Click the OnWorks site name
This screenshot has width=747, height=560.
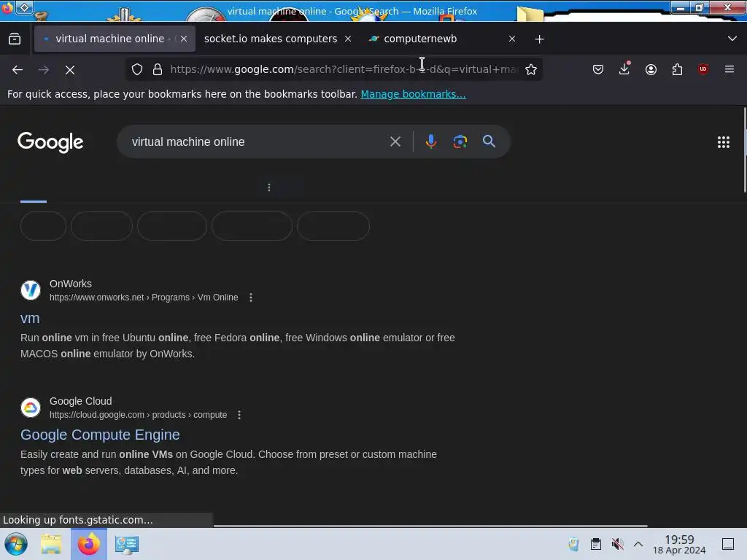coord(71,284)
